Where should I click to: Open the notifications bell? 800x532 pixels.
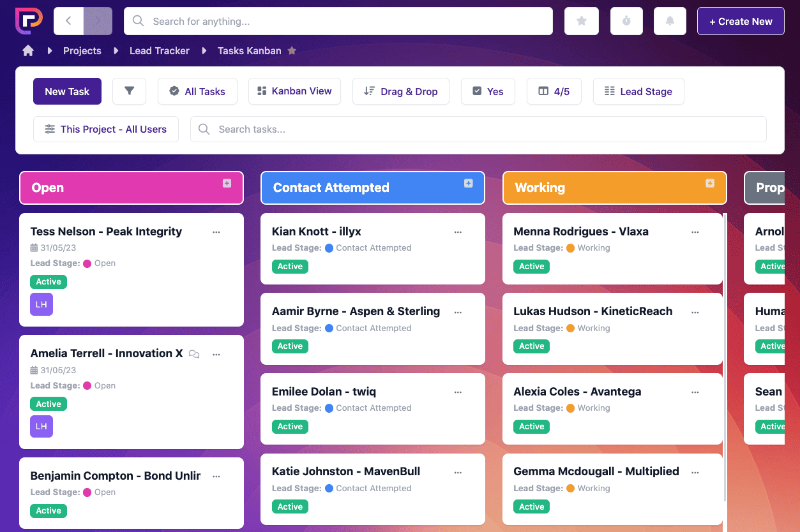(x=670, y=21)
